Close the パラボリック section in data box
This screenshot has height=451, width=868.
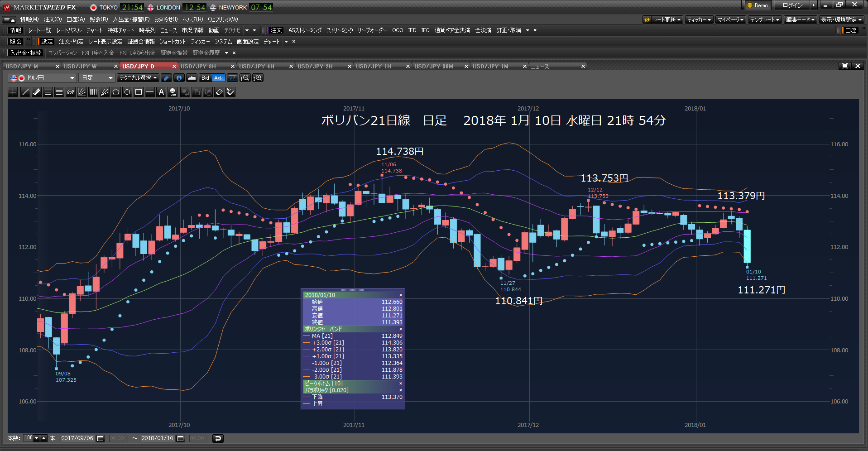[400, 390]
